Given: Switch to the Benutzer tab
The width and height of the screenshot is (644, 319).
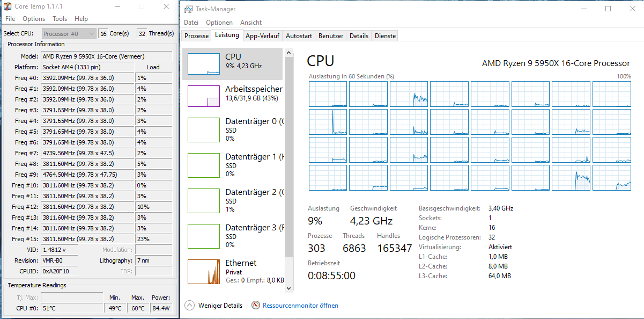Looking at the screenshot, I should tap(331, 36).
